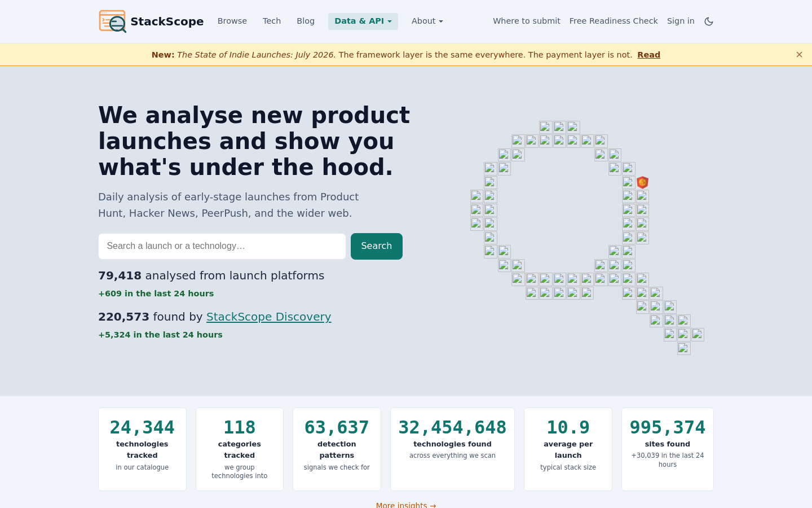Click the StackScope magnifier logo icon

(112, 21)
